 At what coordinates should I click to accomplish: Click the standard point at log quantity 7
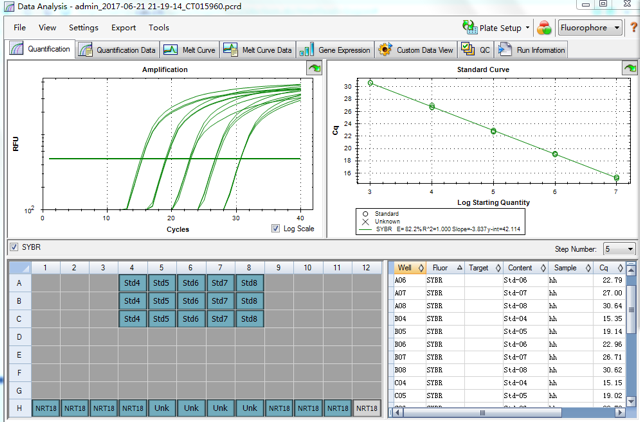click(616, 178)
